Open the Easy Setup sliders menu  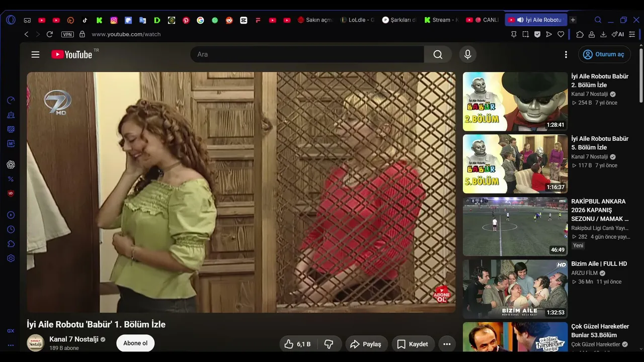coord(632,34)
